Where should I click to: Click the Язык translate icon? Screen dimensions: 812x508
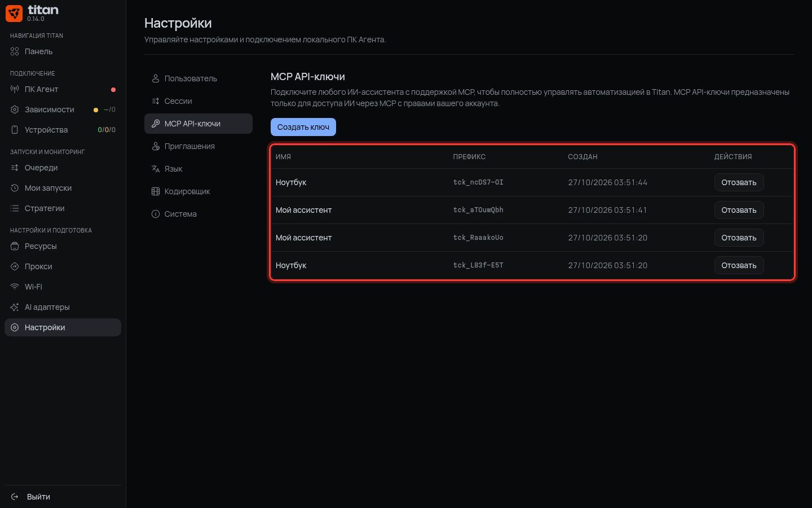[x=156, y=169]
